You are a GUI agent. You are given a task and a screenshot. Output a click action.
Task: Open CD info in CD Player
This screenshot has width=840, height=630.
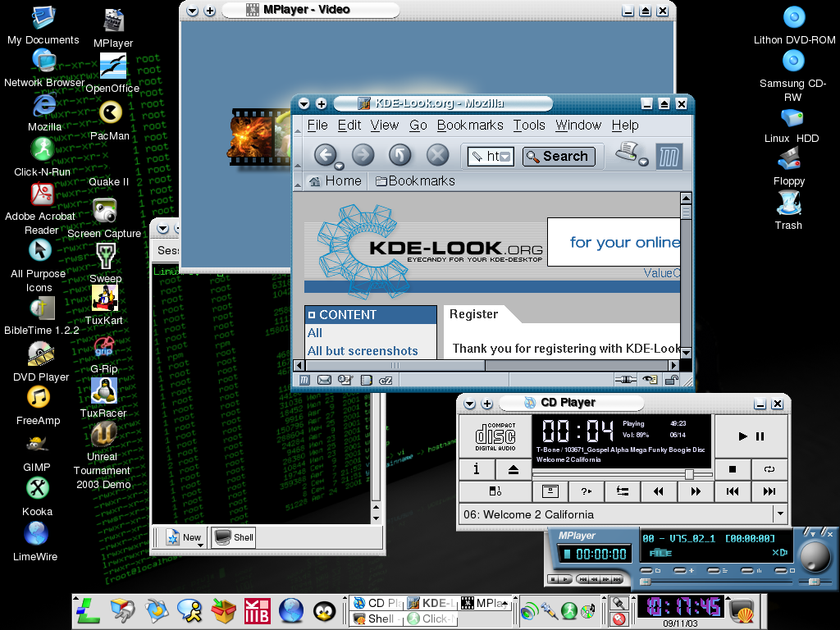pyautogui.click(x=477, y=469)
